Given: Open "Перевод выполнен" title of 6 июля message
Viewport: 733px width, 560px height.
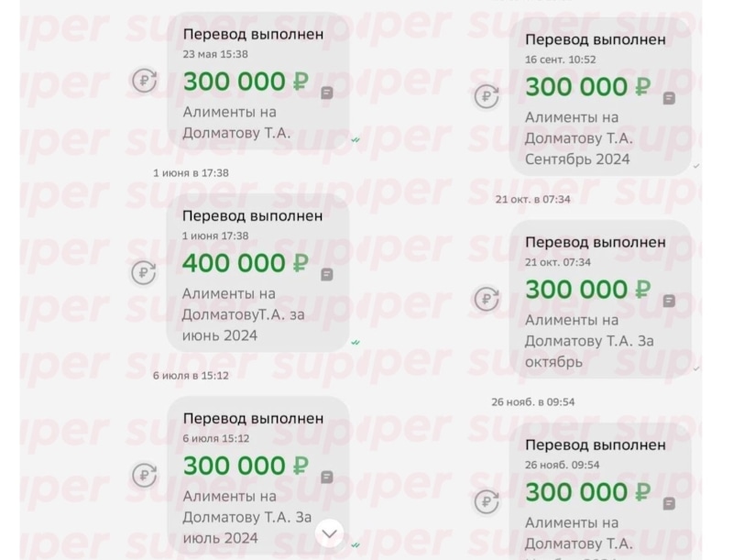Looking at the screenshot, I should pos(253,418).
